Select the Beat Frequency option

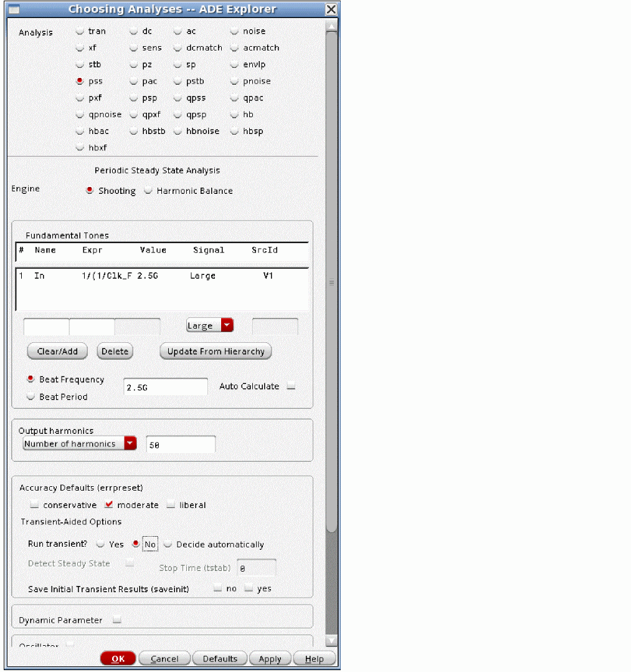(x=31, y=379)
